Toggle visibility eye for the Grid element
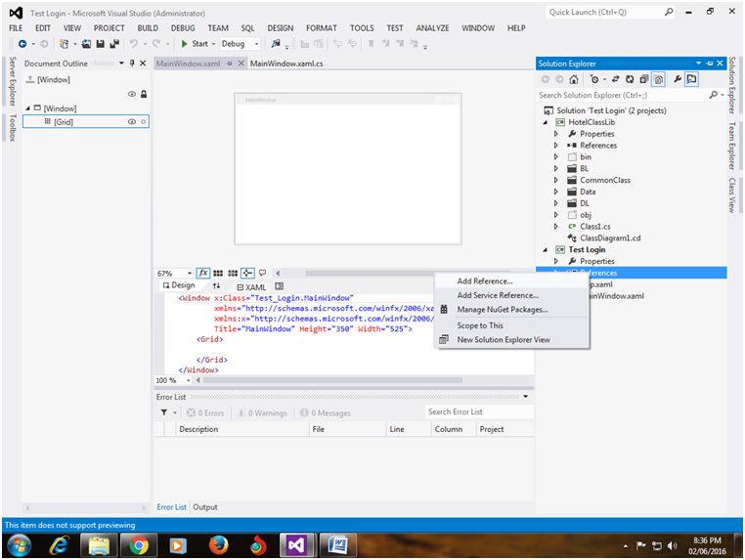 (132, 122)
